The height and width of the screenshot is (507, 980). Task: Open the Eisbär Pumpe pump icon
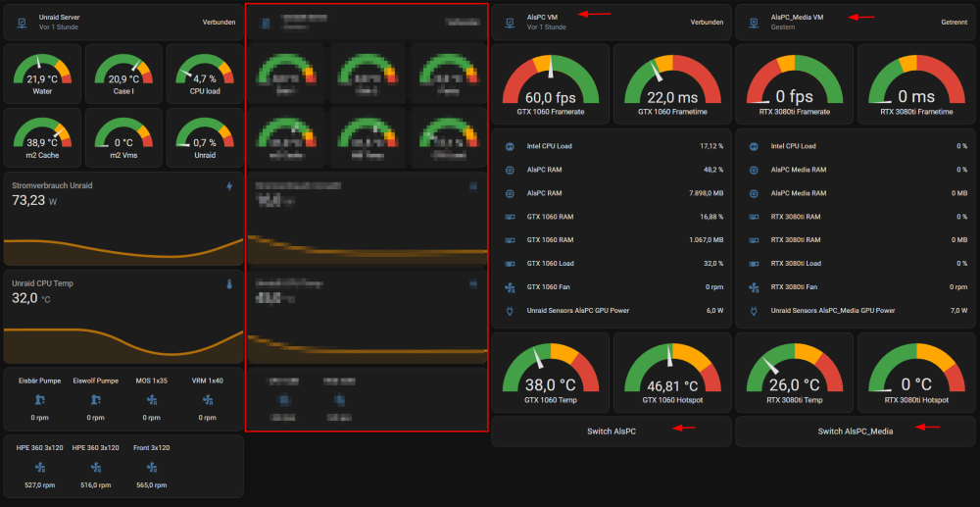tap(39, 399)
